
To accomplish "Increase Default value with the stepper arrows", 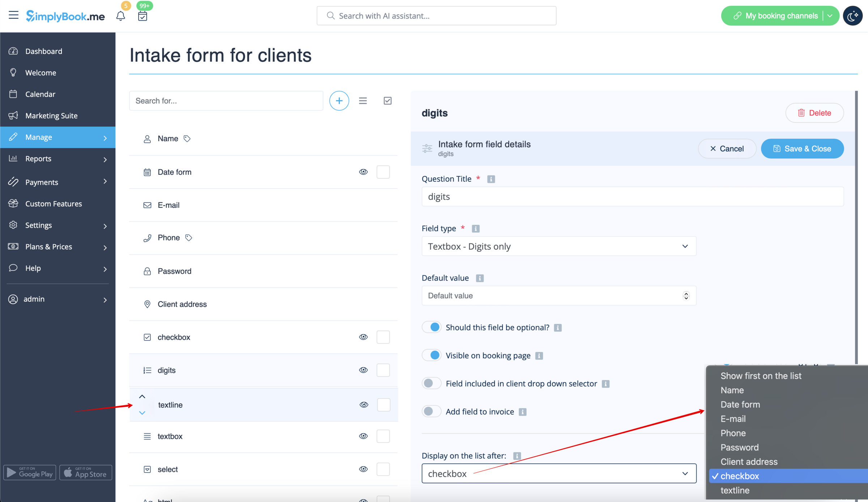I will (686, 294).
